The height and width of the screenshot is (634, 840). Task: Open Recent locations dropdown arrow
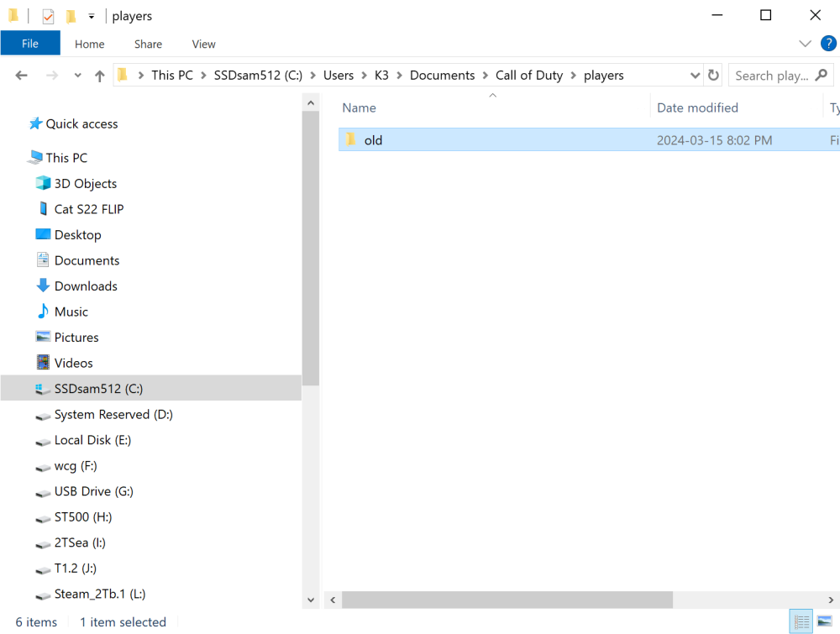(x=77, y=76)
